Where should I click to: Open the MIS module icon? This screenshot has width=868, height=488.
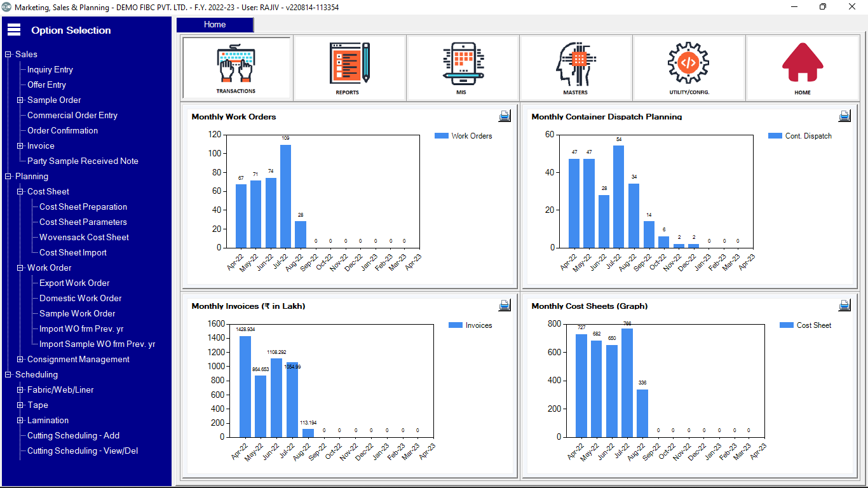coord(463,68)
